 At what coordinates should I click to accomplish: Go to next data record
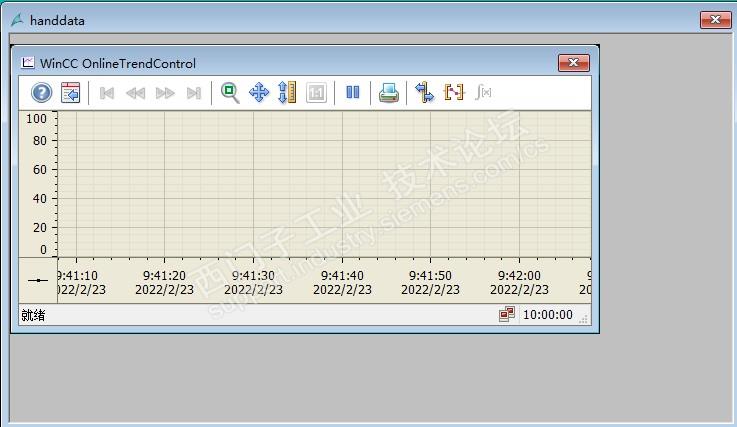coord(165,93)
